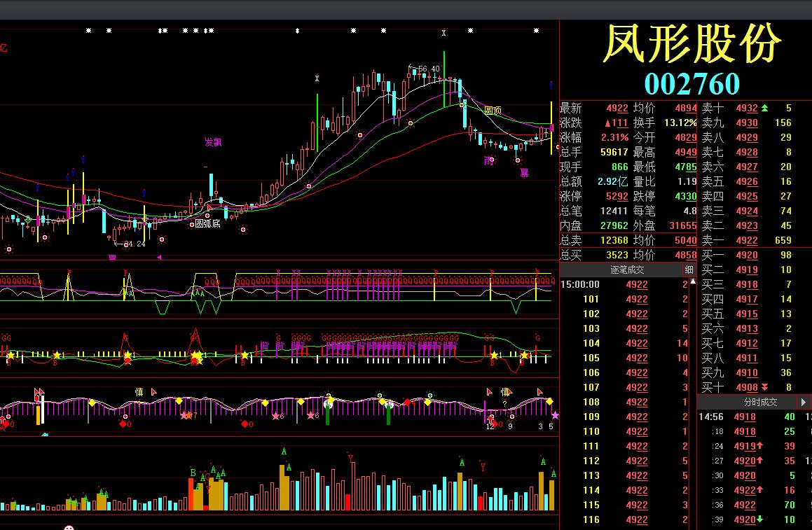The width and height of the screenshot is (812, 530).
Task: Click the 今开 value 4829
Action: (x=686, y=138)
